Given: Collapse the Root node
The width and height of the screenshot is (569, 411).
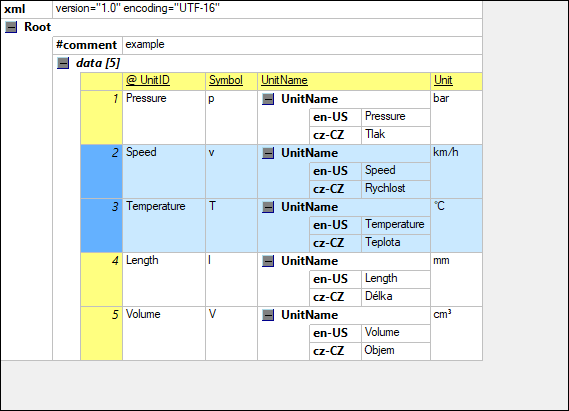Looking at the screenshot, I should [11, 27].
